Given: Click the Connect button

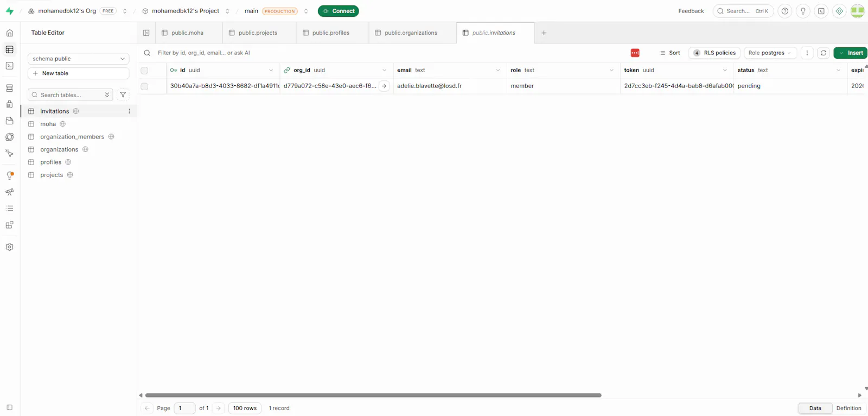Looking at the screenshot, I should (x=339, y=11).
